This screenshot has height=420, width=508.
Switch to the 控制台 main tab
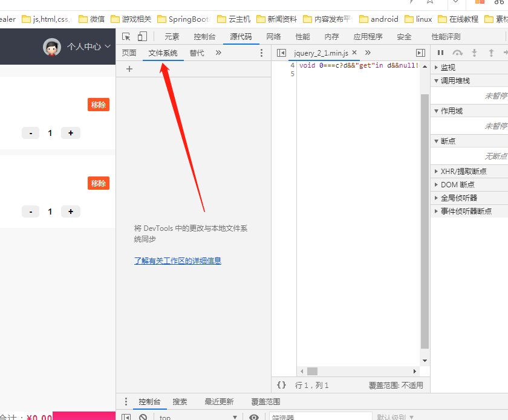pos(204,37)
